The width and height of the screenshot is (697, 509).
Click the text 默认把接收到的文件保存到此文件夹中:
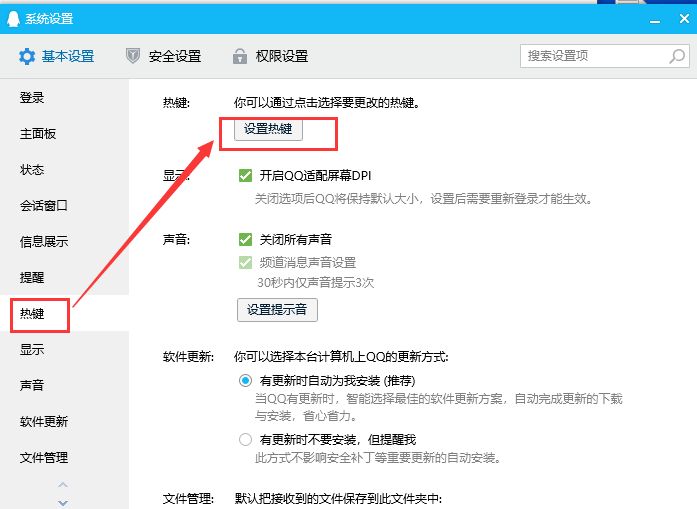pyautogui.click(x=338, y=499)
